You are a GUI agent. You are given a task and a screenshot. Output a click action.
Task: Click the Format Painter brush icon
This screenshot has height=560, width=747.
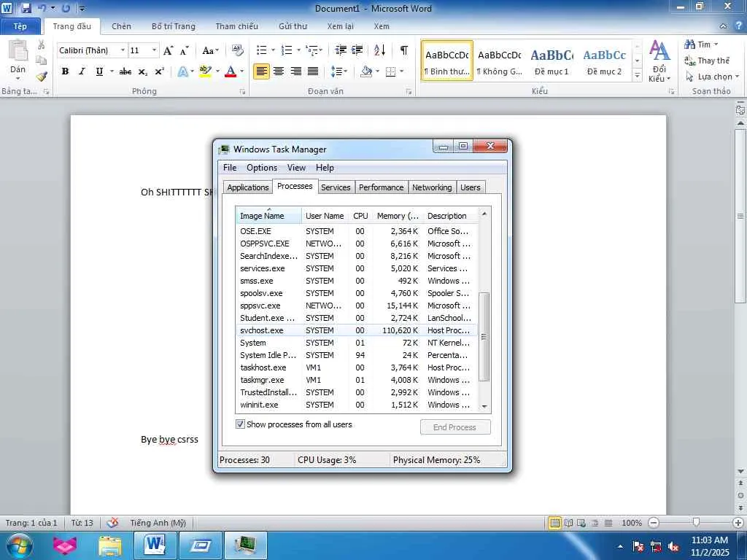click(42, 76)
